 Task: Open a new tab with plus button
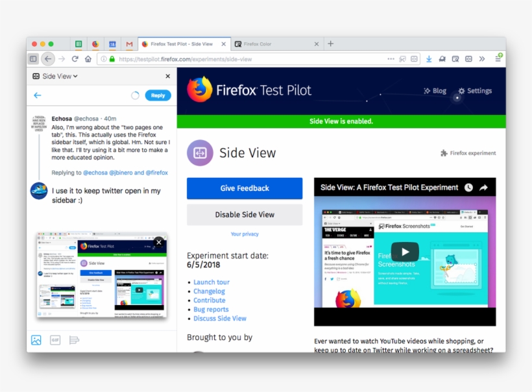[331, 43]
